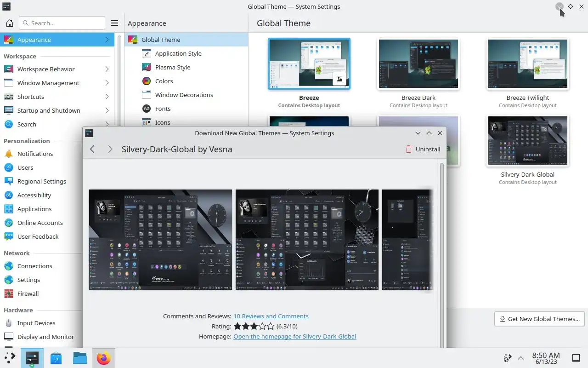Open 10 Reviews and Comments link
This screenshot has width=588, height=368.
tap(271, 316)
